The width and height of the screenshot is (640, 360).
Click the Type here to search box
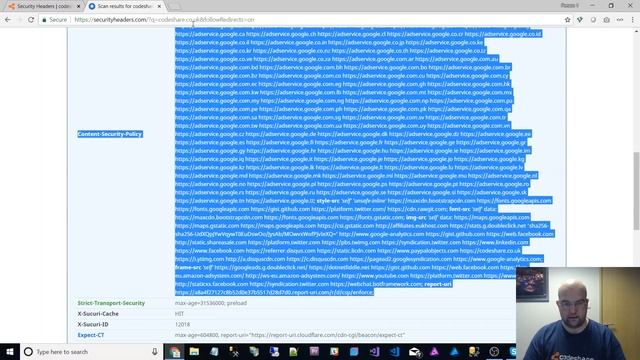tap(91, 351)
